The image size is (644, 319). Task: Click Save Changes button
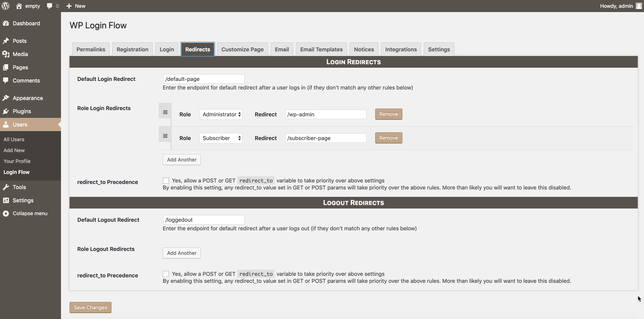point(91,307)
